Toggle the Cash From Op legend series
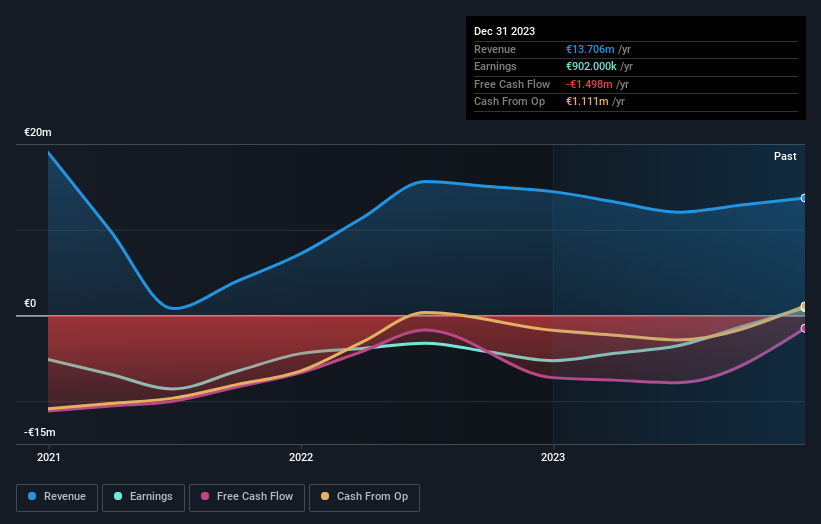Viewport: 821px width, 524px height. 364,497
